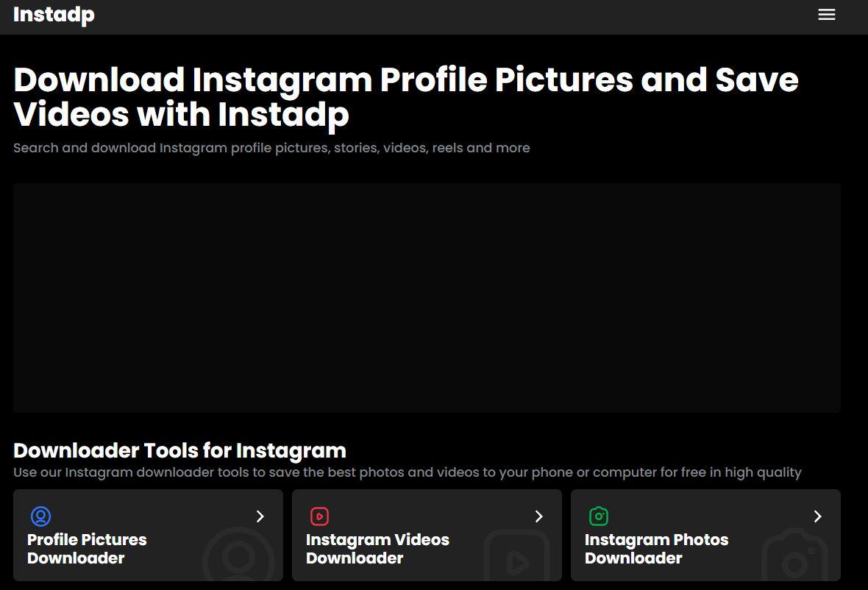
Task: Select the green camera icon on Photos Downloader
Action: 598,516
